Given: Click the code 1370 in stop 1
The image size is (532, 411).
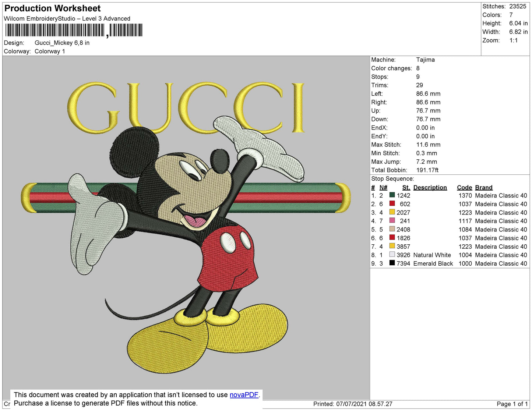Looking at the screenshot, I should pyautogui.click(x=465, y=195).
